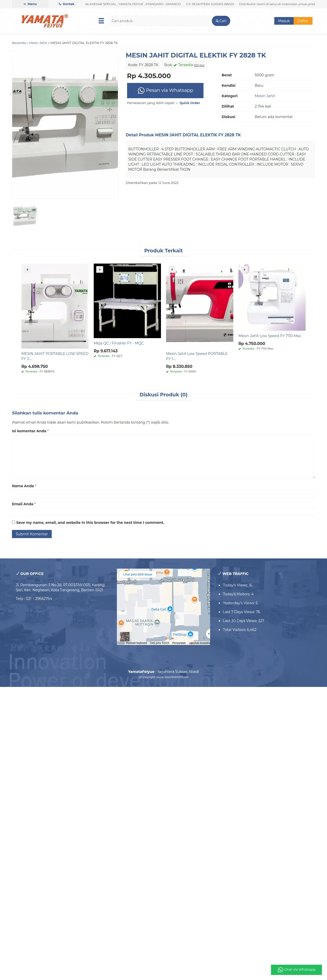The image size is (327, 980).
Task: Click quick-view bolt icon on FY 3838TK card
Action: pos(28,270)
